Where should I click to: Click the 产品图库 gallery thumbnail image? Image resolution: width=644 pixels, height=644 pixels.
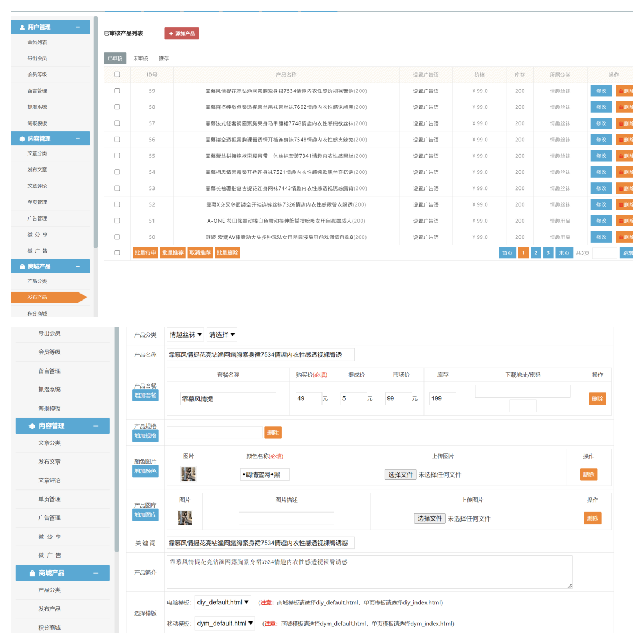coord(185,518)
